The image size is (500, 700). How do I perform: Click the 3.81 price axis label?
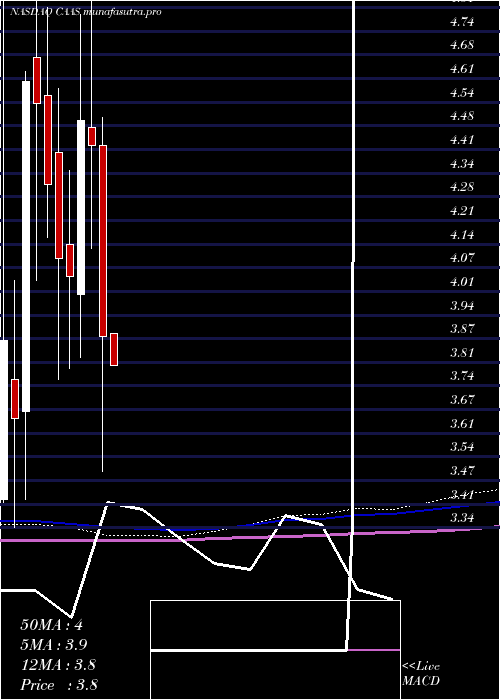(462, 353)
